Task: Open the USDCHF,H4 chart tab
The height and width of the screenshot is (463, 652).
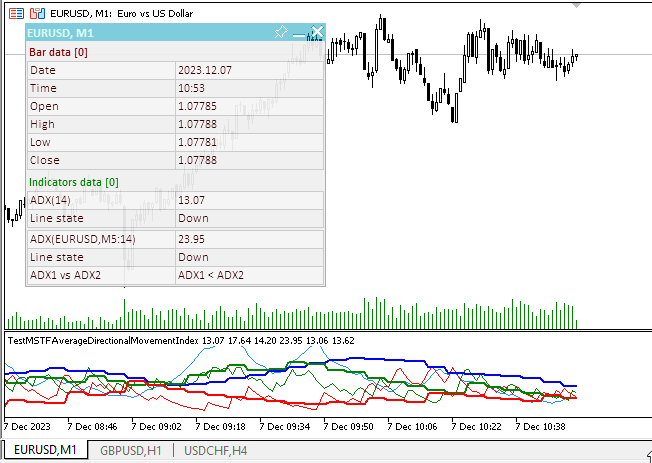Action: point(215,451)
